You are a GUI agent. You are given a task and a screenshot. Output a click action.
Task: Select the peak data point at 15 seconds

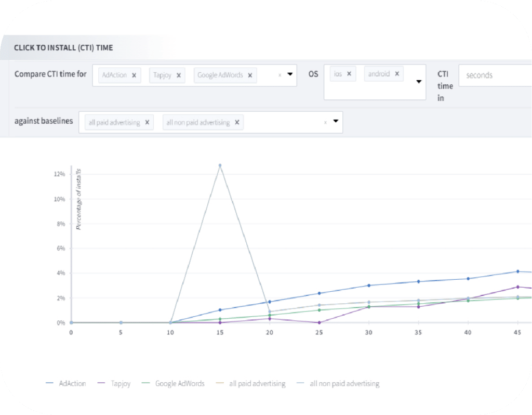tap(220, 165)
